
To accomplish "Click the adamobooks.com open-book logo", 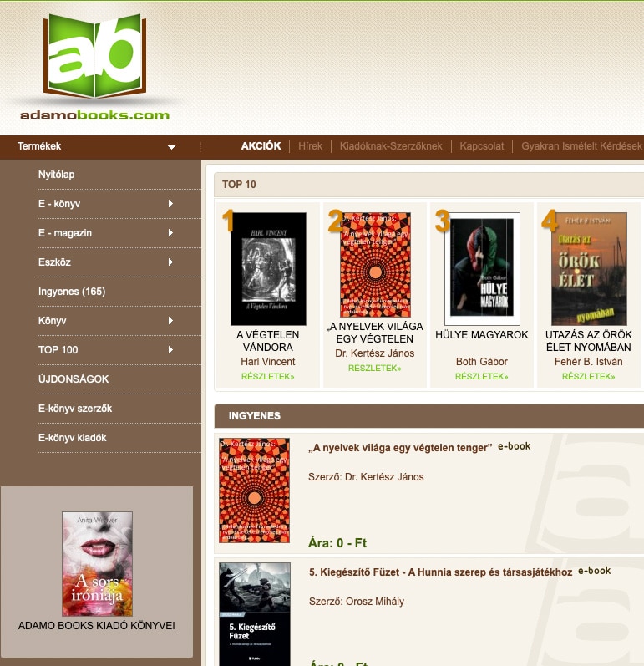I will 94,68.
